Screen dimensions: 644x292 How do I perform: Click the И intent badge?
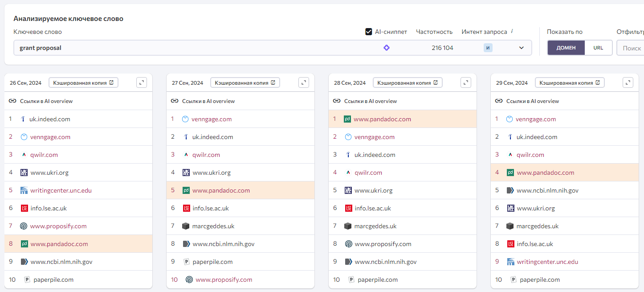coord(488,48)
